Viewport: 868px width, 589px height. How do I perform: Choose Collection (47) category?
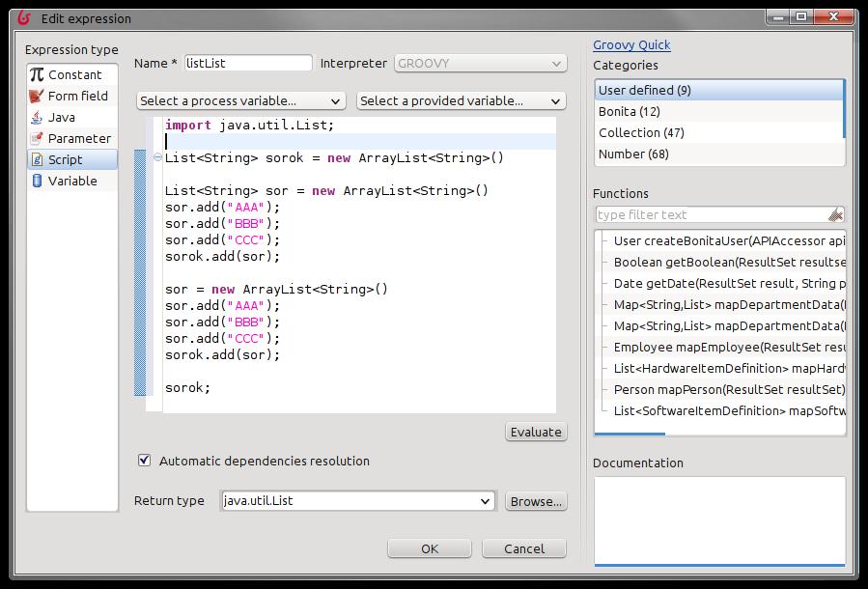point(718,133)
